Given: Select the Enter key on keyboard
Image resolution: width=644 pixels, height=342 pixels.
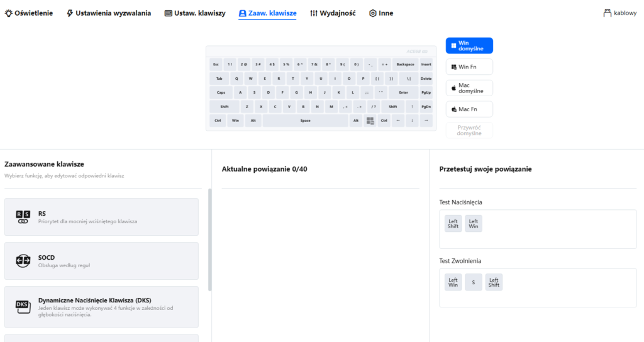Looking at the screenshot, I should pyautogui.click(x=403, y=92).
